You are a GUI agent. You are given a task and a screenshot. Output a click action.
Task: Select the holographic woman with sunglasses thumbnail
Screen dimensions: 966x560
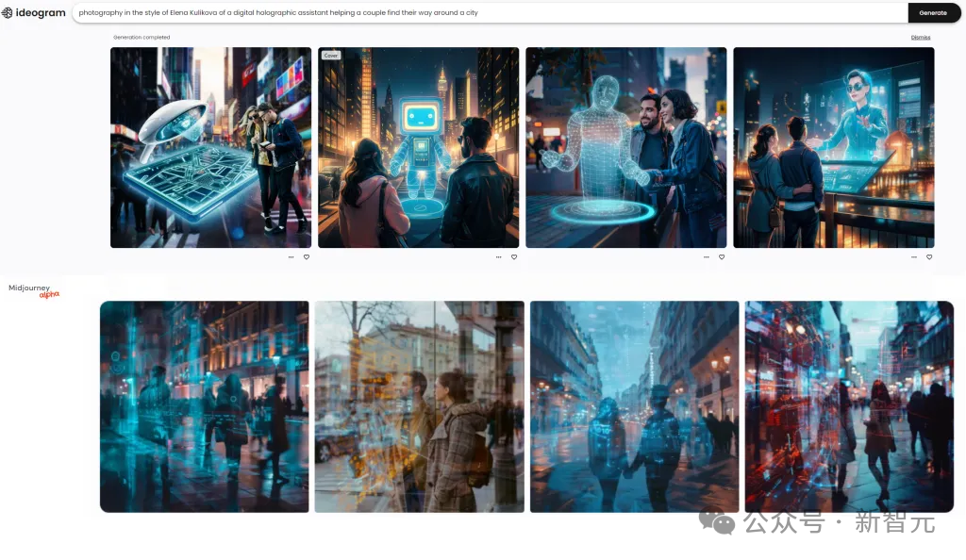(833, 148)
